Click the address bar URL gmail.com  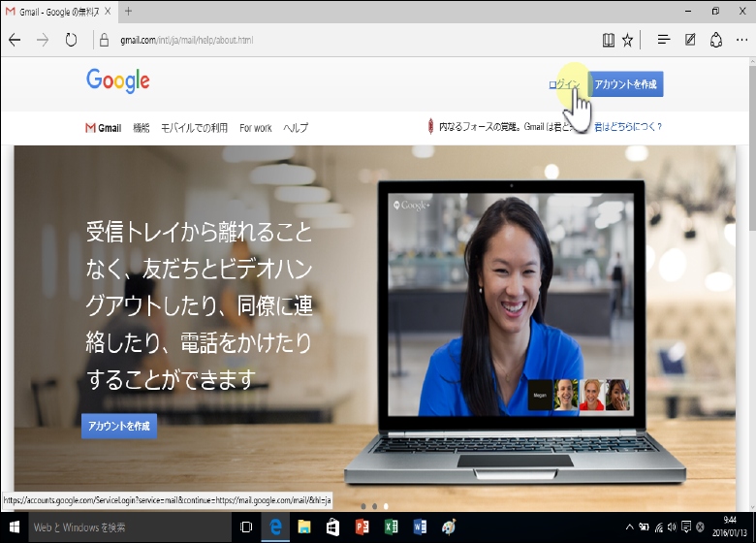click(187, 40)
